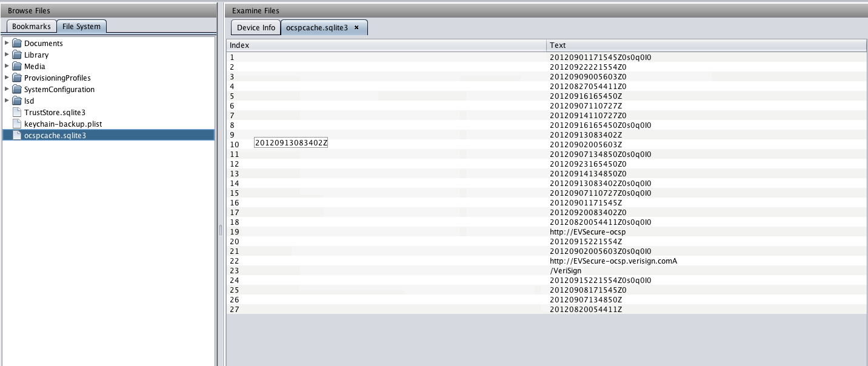
Task: Select row 22 with EVSecure-ocsp.verisign.comA
Action: pyautogui.click(x=613, y=261)
